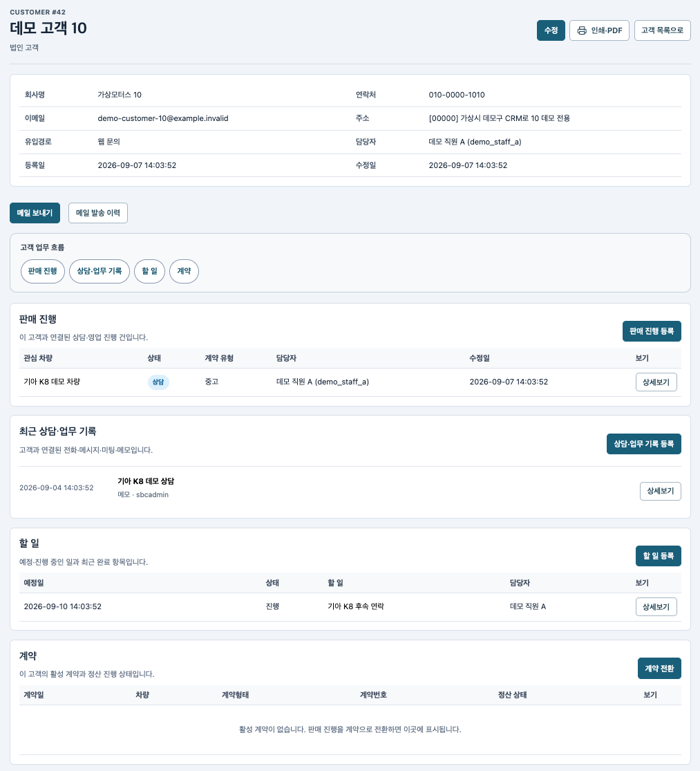The width and height of the screenshot is (700, 771).
Task: Click the 진행 status in 할 일 table
Action: pos(273,606)
